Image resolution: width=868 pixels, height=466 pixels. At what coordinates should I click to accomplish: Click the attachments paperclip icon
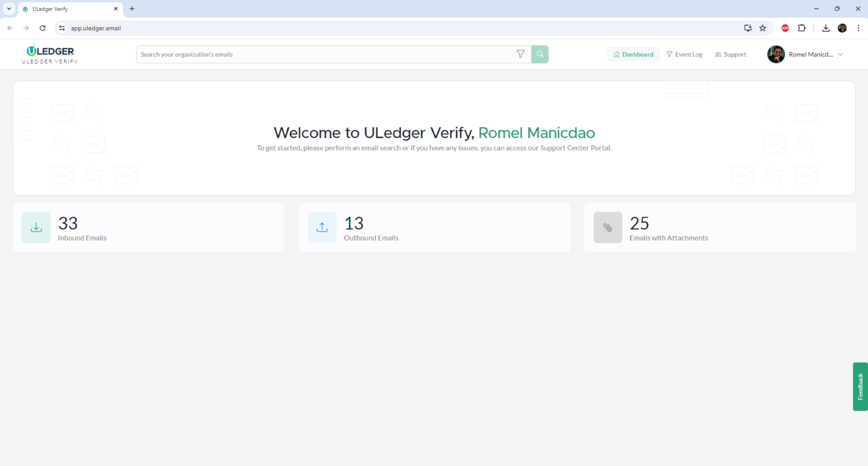pyautogui.click(x=608, y=228)
